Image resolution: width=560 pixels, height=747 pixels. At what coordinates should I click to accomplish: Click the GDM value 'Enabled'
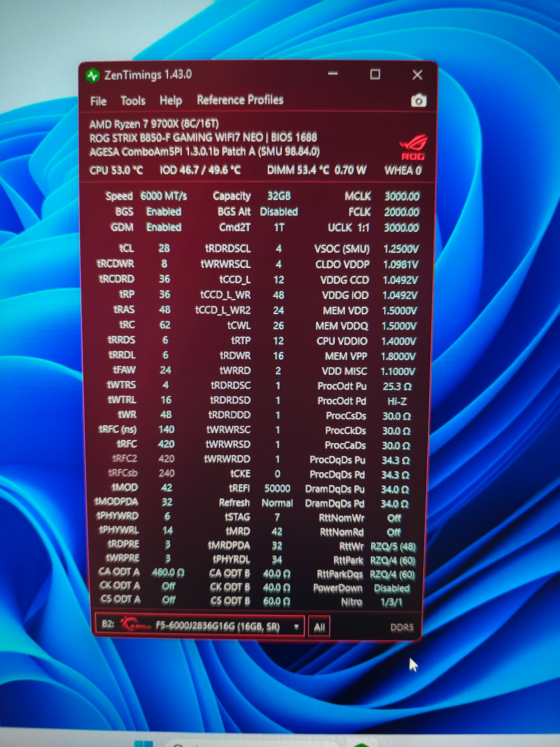coord(164,227)
